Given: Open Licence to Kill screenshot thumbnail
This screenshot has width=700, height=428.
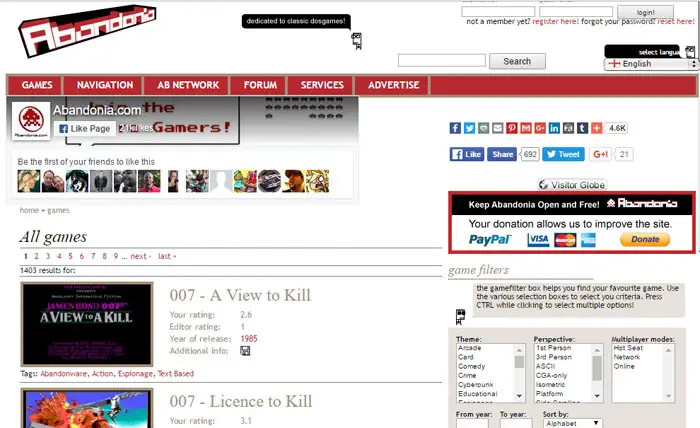Looking at the screenshot, I should pyautogui.click(x=87, y=408).
